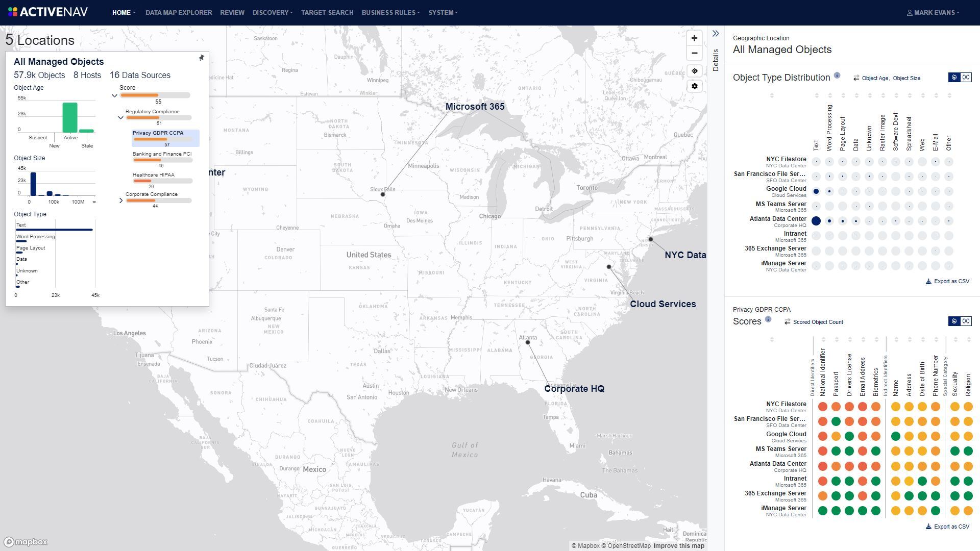
Task: Click Atlanta Data Center Text distribution dot
Action: pyautogui.click(x=816, y=221)
